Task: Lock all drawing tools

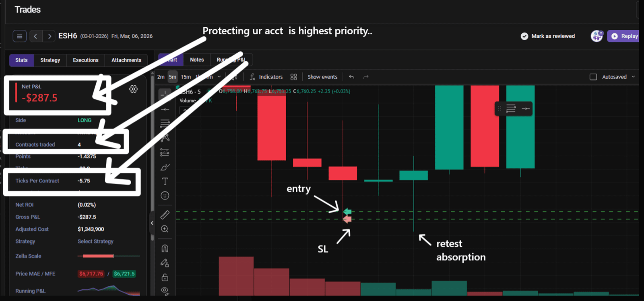Action: (x=165, y=277)
